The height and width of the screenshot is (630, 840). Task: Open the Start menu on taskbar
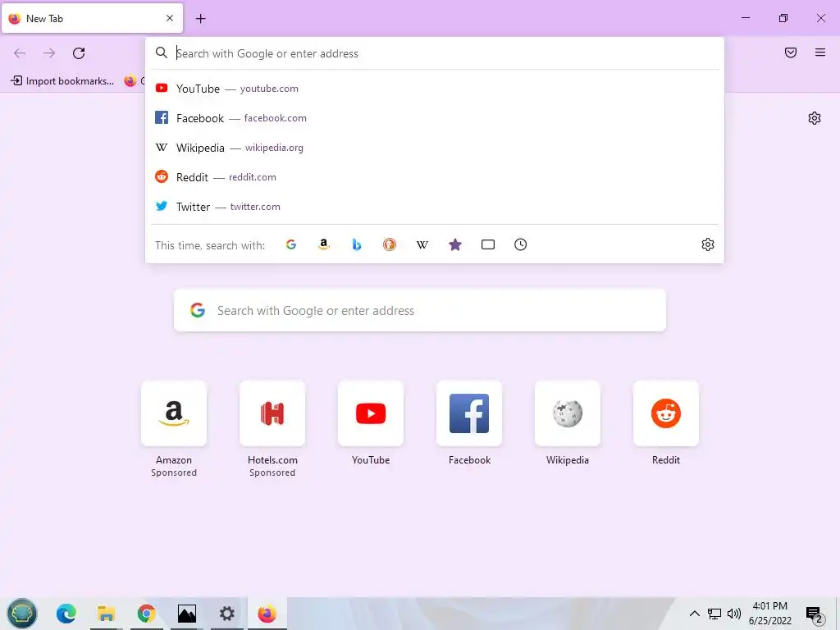tap(22, 614)
